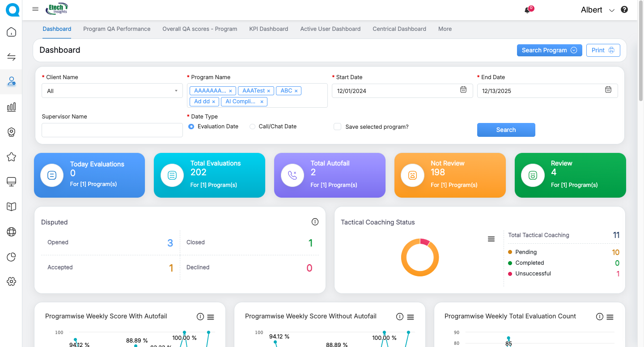Open the star icon in sidebar
644x347 pixels.
pyautogui.click(x=11, y=157)
